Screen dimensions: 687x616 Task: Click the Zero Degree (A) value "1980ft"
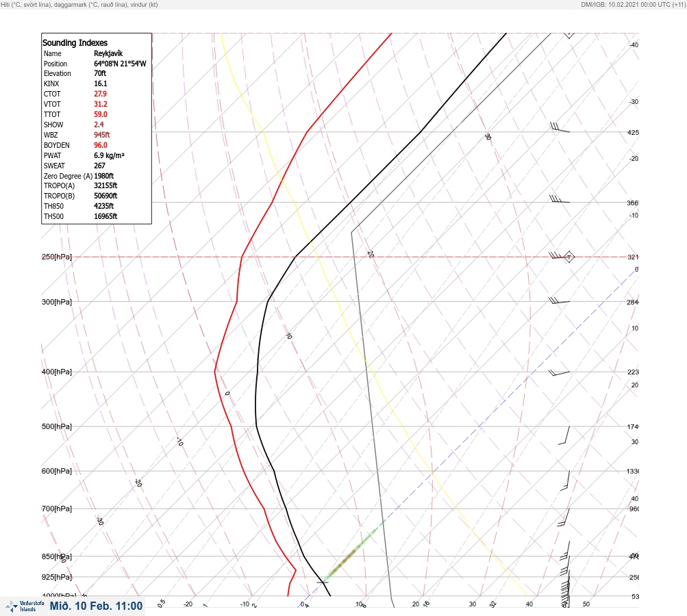pos(104,176)
